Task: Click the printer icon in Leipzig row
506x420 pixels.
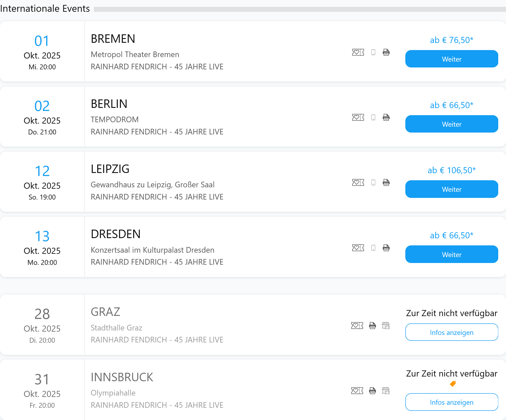Action: 386,182
